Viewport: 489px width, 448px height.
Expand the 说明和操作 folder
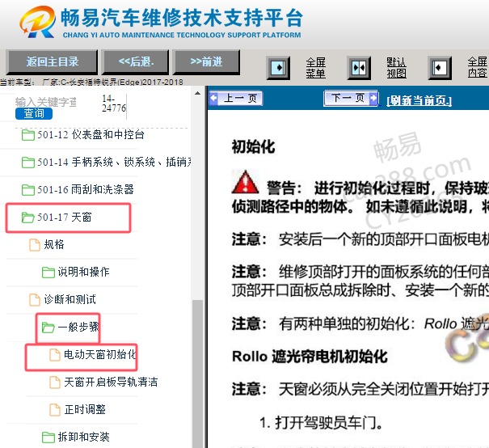(83, 272)
